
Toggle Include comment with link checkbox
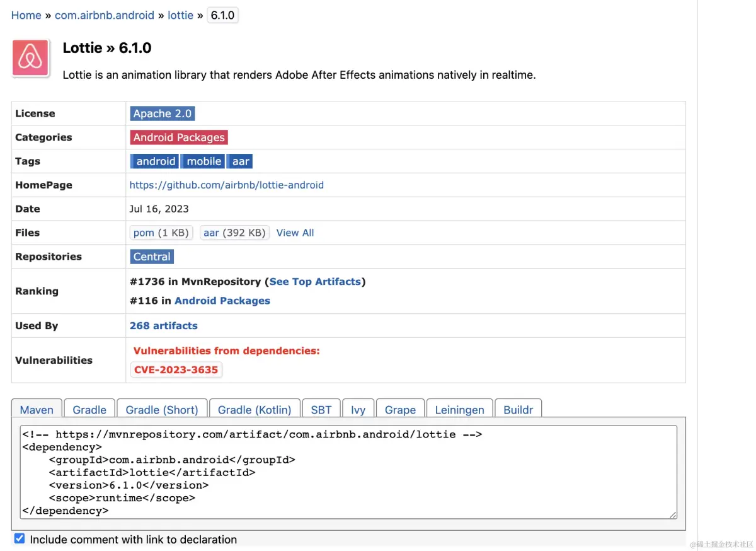[x=20, y=538]
